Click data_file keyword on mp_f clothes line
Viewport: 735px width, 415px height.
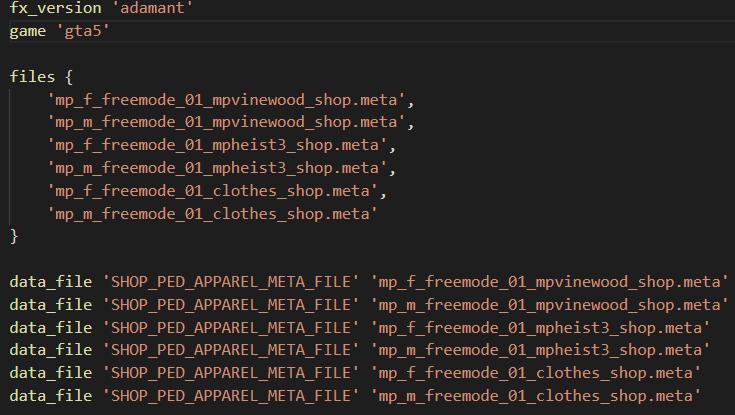click(51, 373)
